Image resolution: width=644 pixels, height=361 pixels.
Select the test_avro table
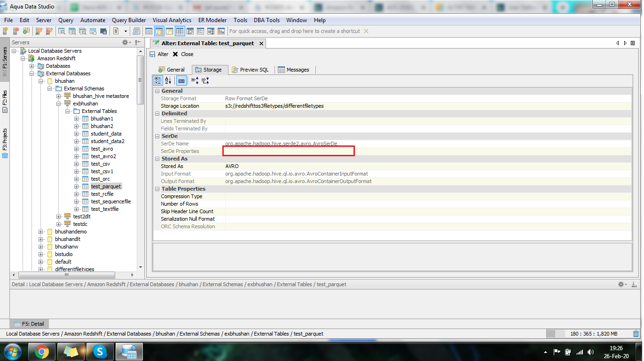click(102, 149)
